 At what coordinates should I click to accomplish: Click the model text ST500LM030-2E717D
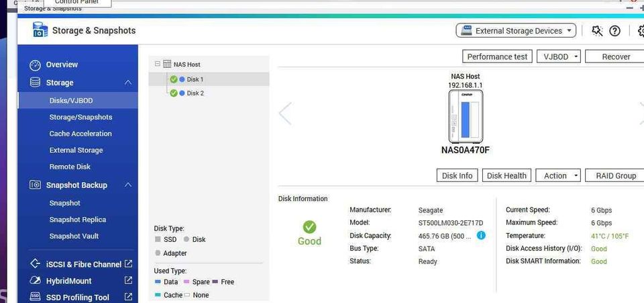(451, 223)
